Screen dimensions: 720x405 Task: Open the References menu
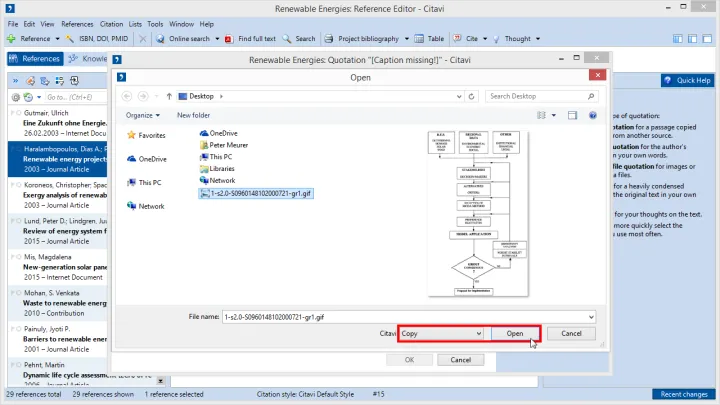[x=77, y=24]
